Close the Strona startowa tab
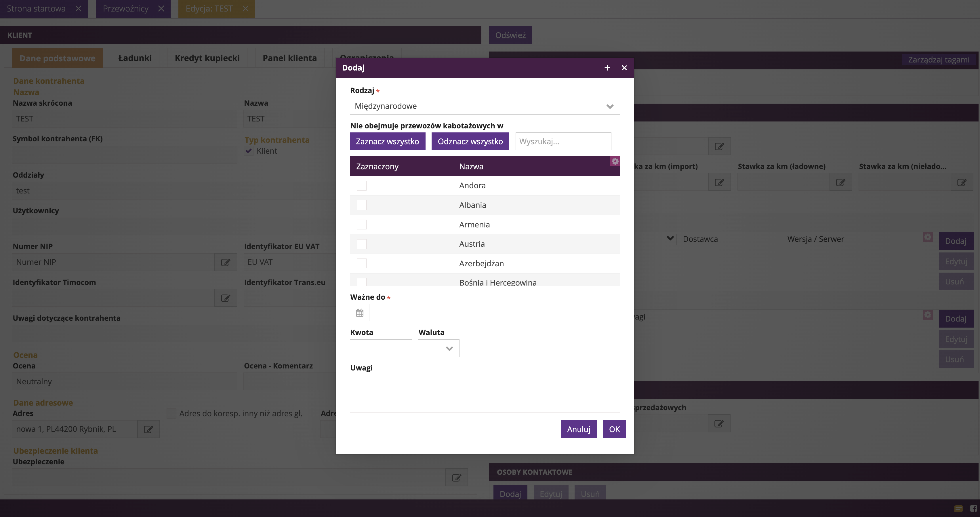 (78, 8)
